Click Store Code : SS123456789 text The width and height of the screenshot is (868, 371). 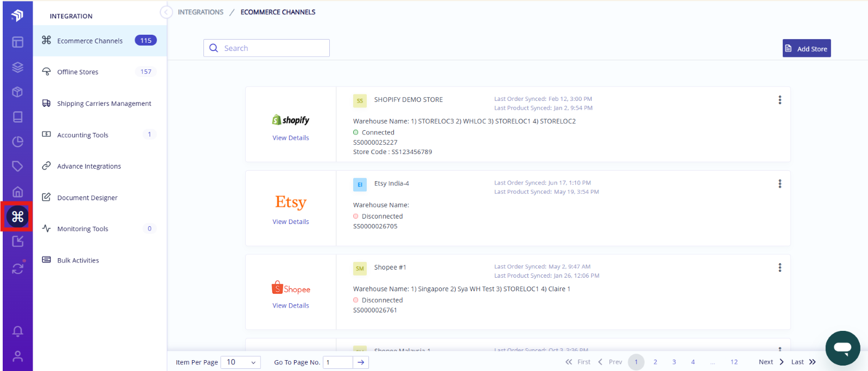393,152
